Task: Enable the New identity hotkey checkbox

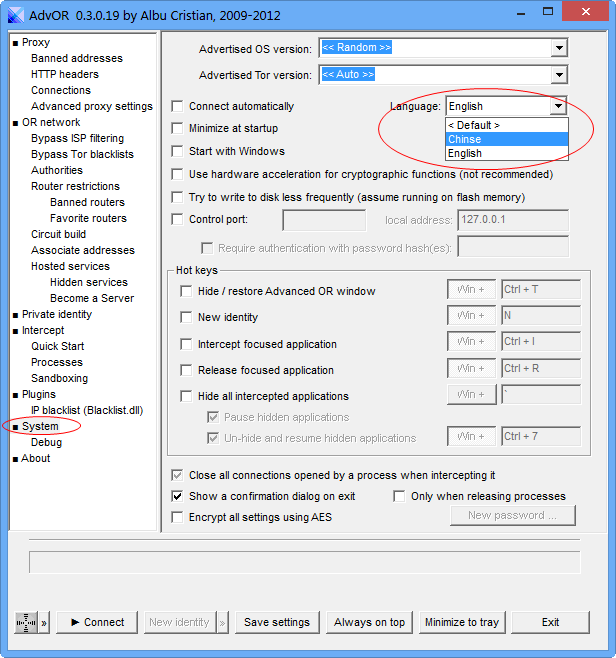Action: tap(186, 317)
